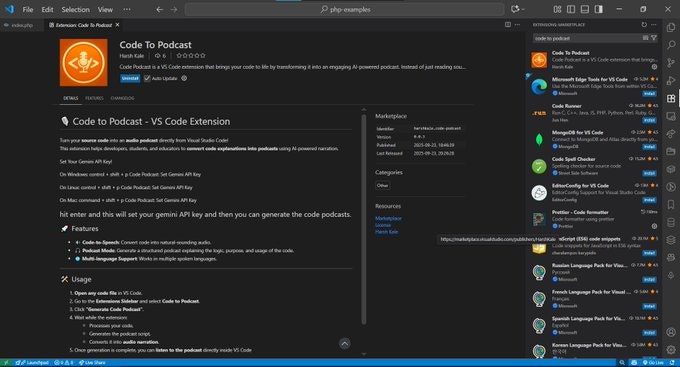Open Extensions Marketplace more actions menu
Image resolution: width=680 pixels, height=367 pixels.
(654, 25)
